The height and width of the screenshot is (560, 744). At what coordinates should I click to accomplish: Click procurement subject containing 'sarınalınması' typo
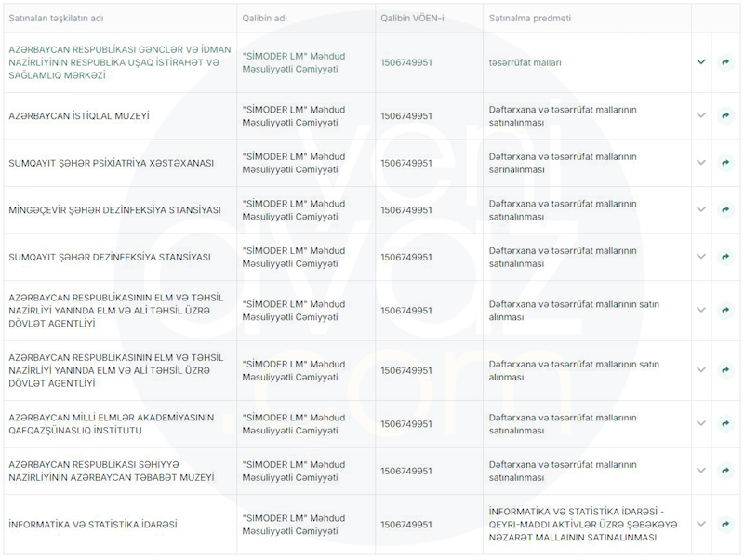[x=563, y=163]
